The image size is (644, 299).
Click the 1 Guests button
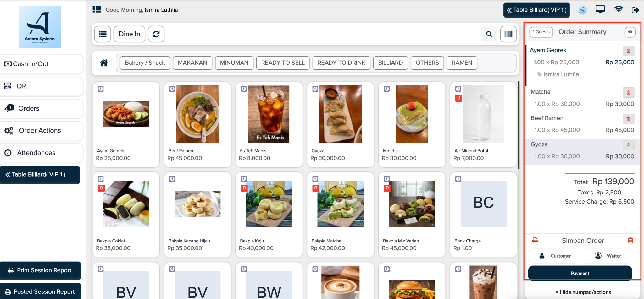tap(541, 32)
